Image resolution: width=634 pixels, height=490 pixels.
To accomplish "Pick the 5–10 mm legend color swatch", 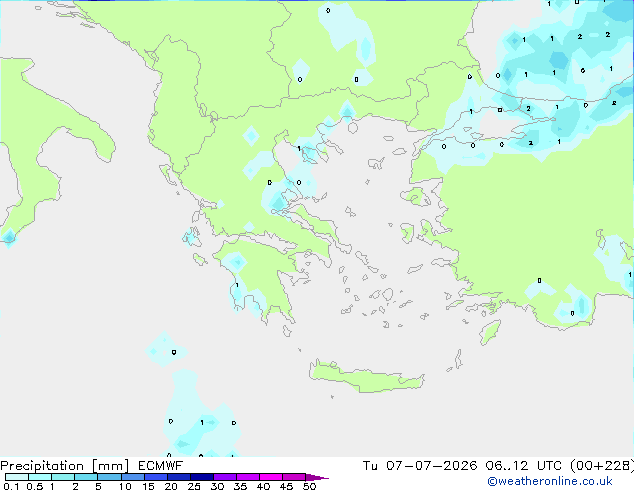I will [x=109, y=477].
